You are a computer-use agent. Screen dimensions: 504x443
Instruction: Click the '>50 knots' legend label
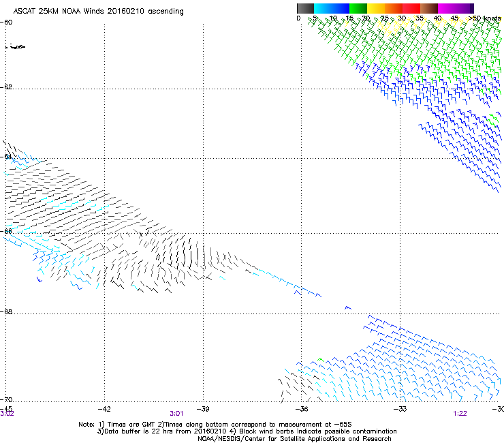(484, 18)
